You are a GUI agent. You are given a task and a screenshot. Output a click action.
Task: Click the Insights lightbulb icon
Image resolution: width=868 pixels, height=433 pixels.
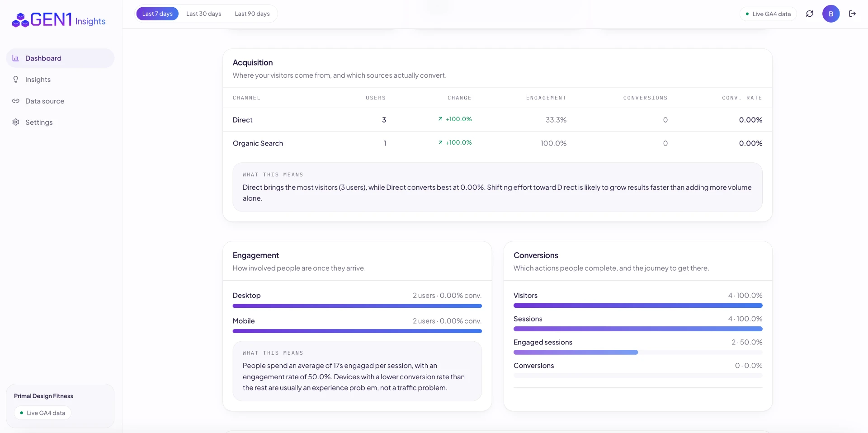[x=16, y=80]
